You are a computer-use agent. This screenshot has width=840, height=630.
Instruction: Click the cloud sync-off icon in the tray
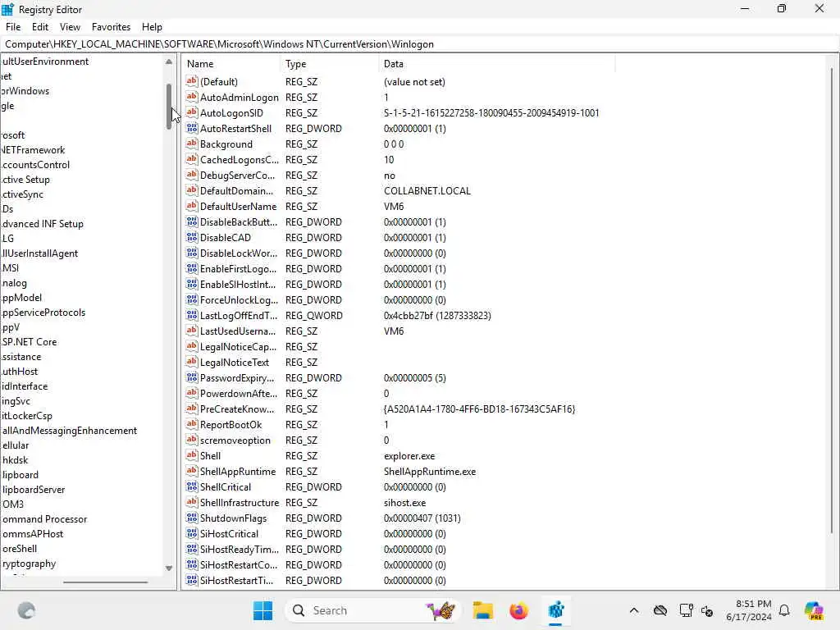click(660, 610)
